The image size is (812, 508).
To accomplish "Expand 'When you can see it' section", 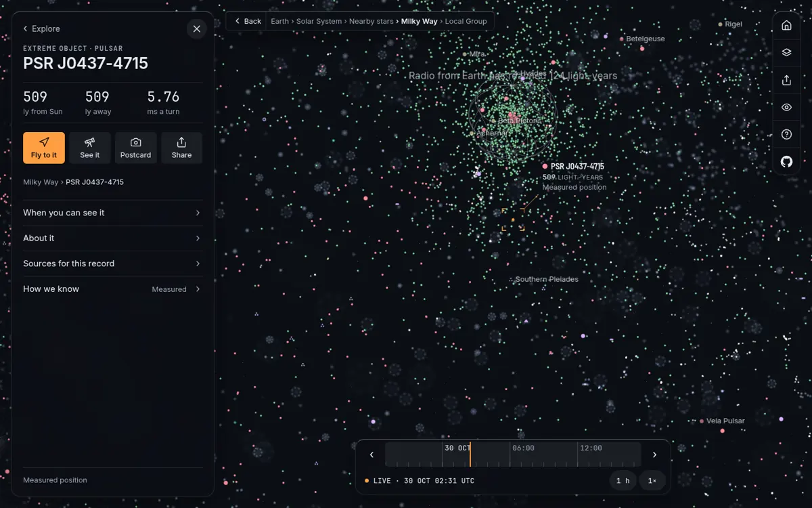I will 112,213.
